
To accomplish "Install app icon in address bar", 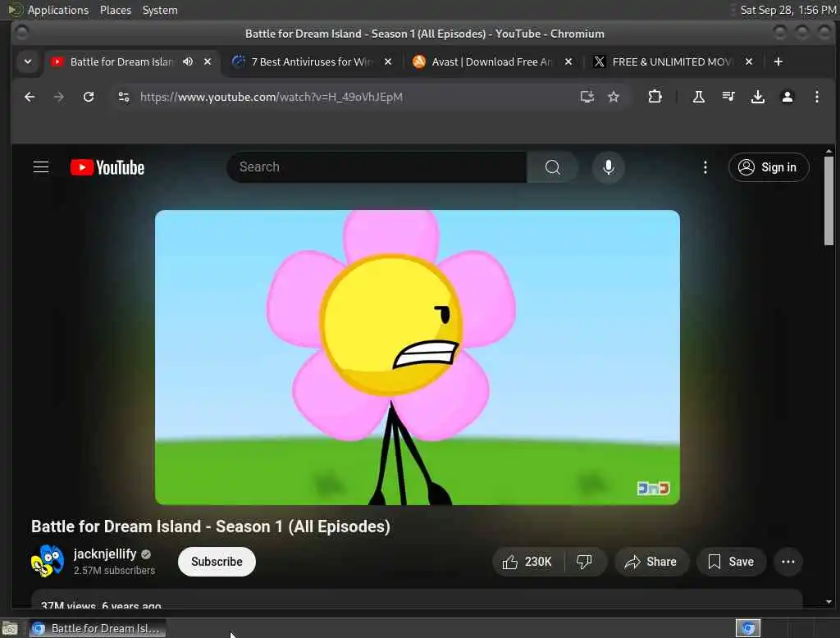I will point(587,97).
